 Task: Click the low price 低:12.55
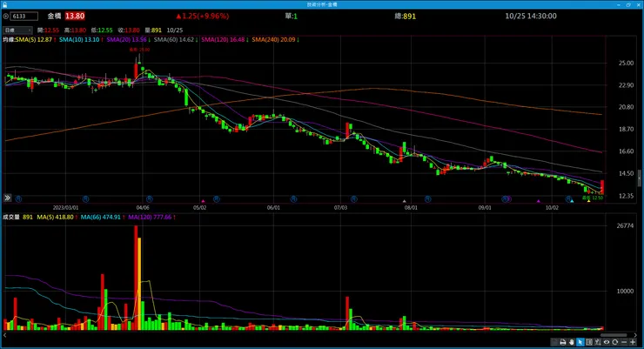[x=102, y=30]
